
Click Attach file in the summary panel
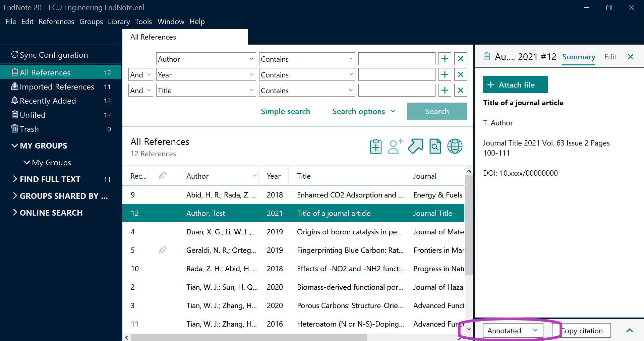(x=515, y=84)
